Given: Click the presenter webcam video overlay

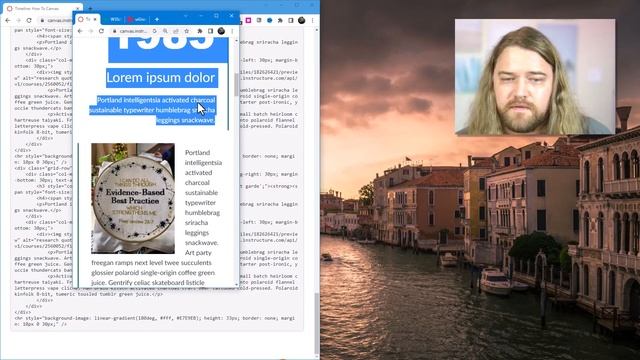Looking at the screenshot, I should (x=535, y=77).
